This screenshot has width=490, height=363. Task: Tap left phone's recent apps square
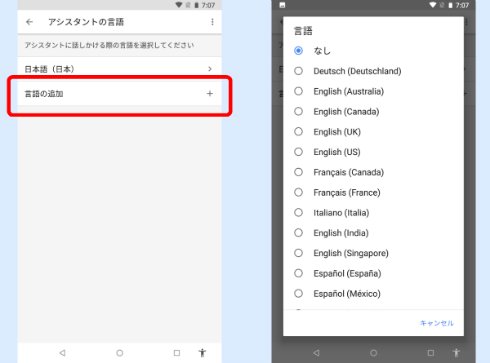pyautogui.click(x=177, y=353)
